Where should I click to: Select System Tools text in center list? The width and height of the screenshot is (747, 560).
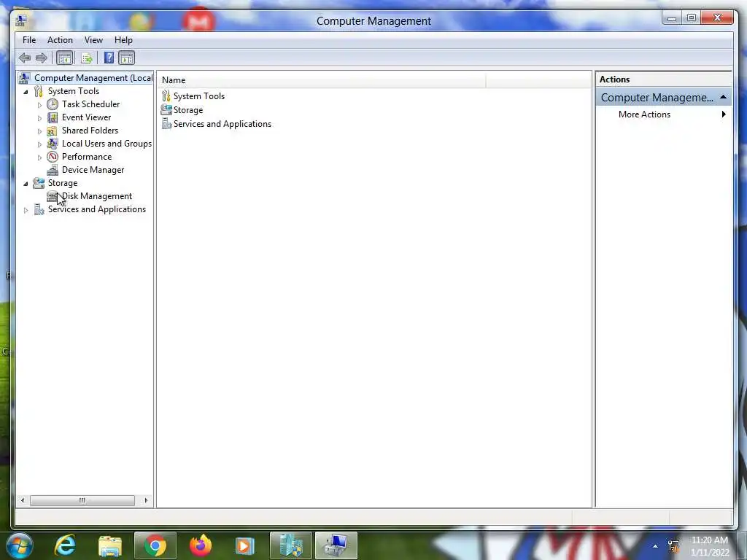click(199, 96)
